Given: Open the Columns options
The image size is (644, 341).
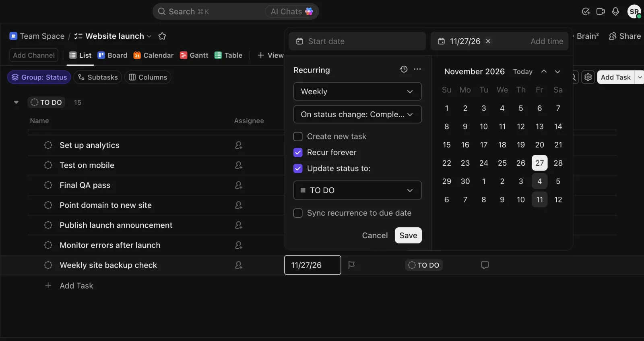Looking at the screenshot, I should 148,77.
